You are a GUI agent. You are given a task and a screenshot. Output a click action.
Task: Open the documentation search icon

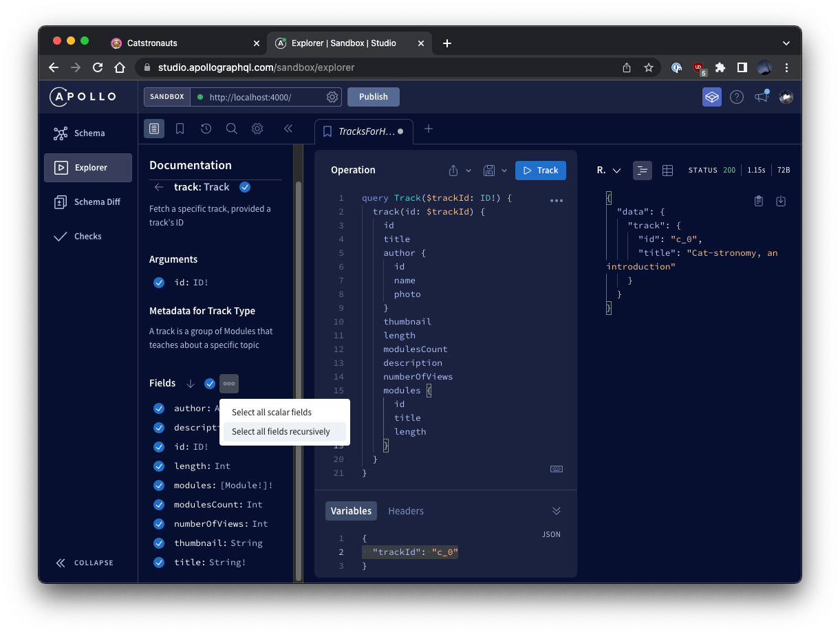pyautogui.click(x=232, y=129)
